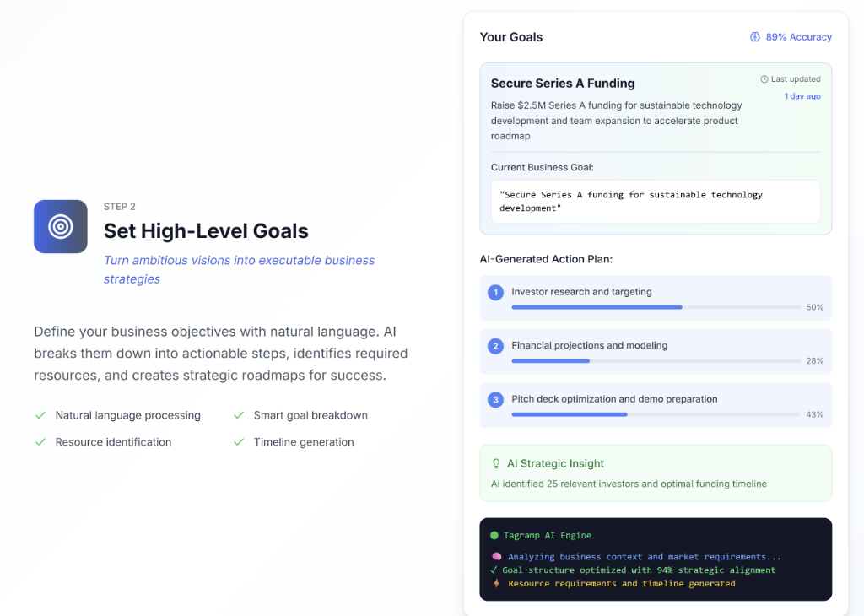Click the numbered badge 2 for Financial projections

click(x=495, y=346)
